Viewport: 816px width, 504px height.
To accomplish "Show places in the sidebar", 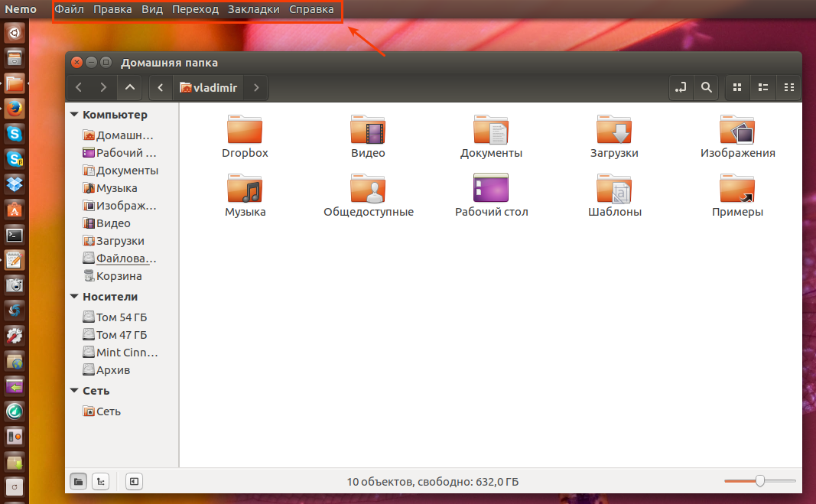I will (x=79, y=482).
